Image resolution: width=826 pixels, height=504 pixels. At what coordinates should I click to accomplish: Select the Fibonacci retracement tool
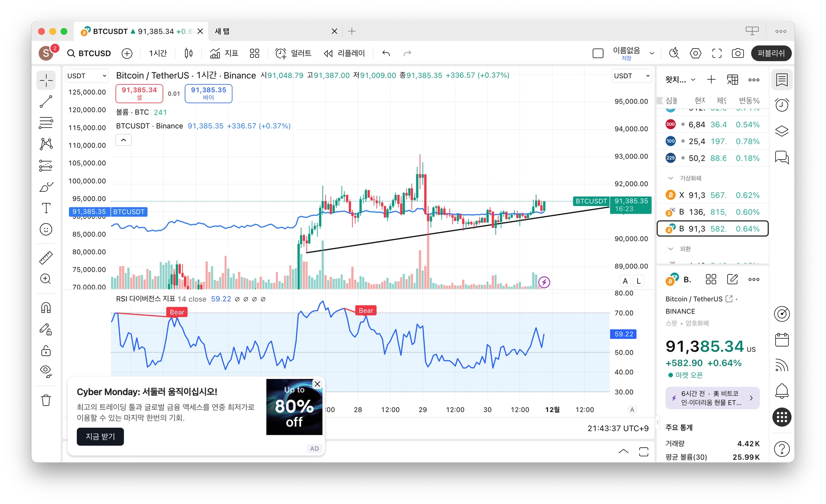click(46, 123)
